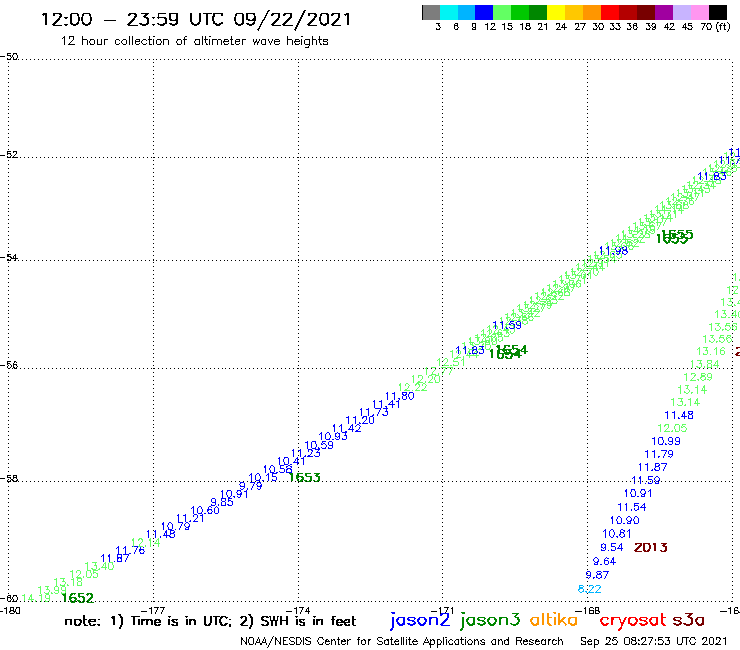Click the wave height value '13.84'
Screen dimensions: 740x650
click(x=705, y=364)
